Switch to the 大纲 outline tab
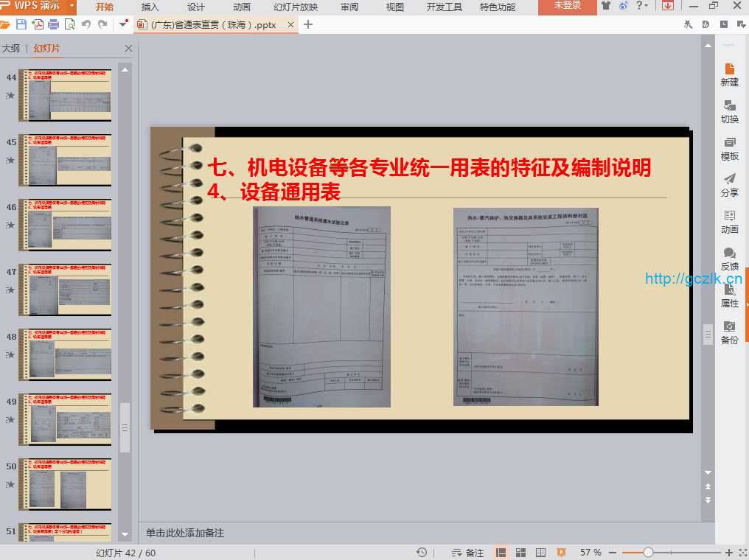Viewport: 749px width, 560px height. [11, 49]
